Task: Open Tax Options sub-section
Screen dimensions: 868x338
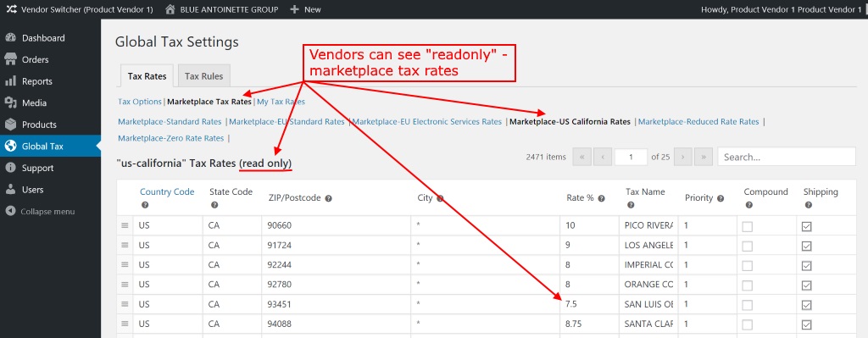Action: [x=140, y=102]
